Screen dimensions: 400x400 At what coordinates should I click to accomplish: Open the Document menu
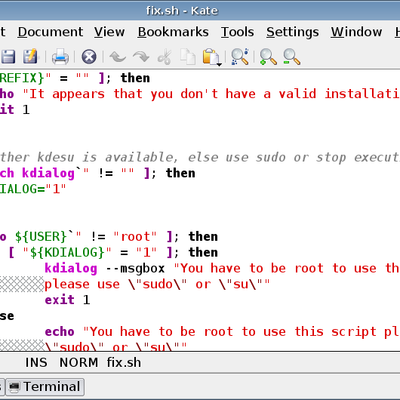pos(50,32)
